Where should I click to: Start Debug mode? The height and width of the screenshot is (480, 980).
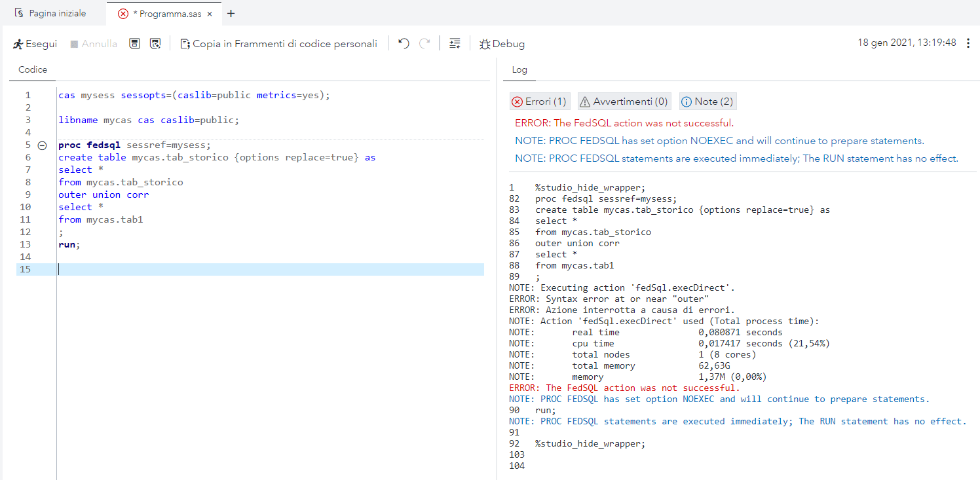[502, 43]
